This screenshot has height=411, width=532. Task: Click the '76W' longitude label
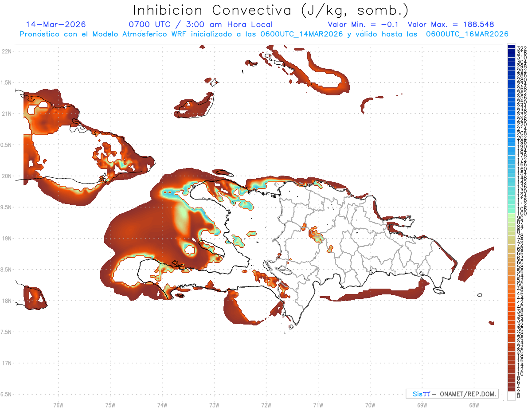pyautogui.click(x=58, y=404)
